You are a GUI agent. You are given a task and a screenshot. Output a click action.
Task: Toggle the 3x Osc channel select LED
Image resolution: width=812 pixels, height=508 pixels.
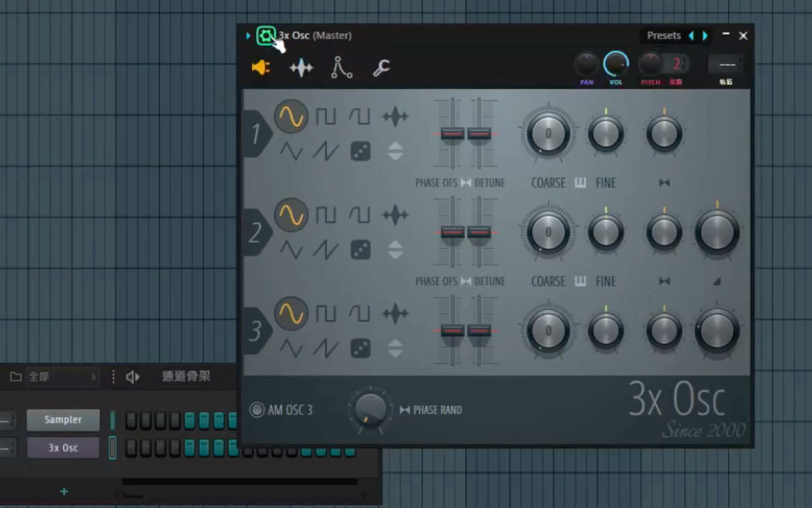[x=113, y=448]
